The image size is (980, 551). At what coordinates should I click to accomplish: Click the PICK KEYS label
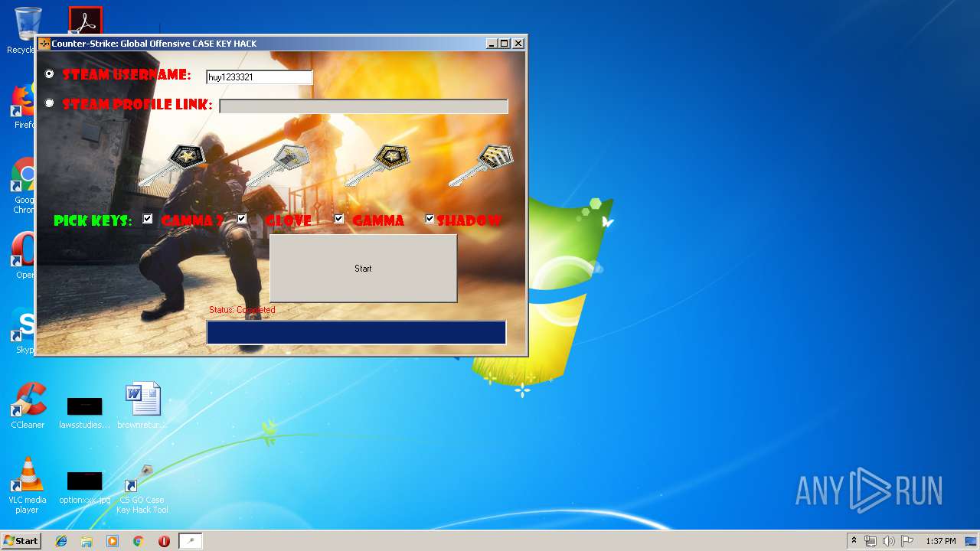(93, 221)
